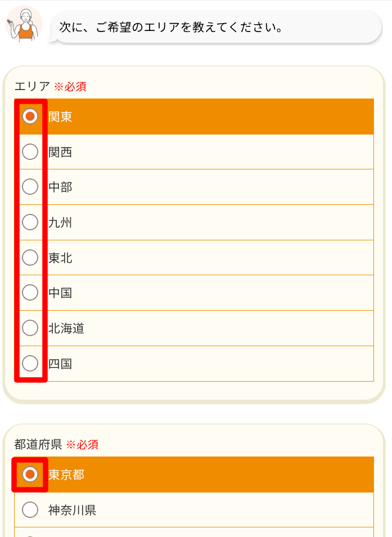Choose 神奈川県 as the prefecture
The image size is (392, 537).
[x=30, y=510]
